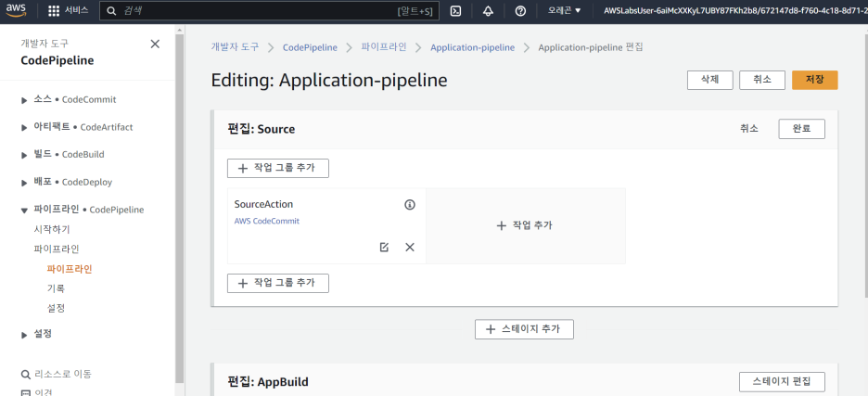868x396 pixels.
Task: Save pipeline with orange 저장 button
Action: tap(815, 80)
